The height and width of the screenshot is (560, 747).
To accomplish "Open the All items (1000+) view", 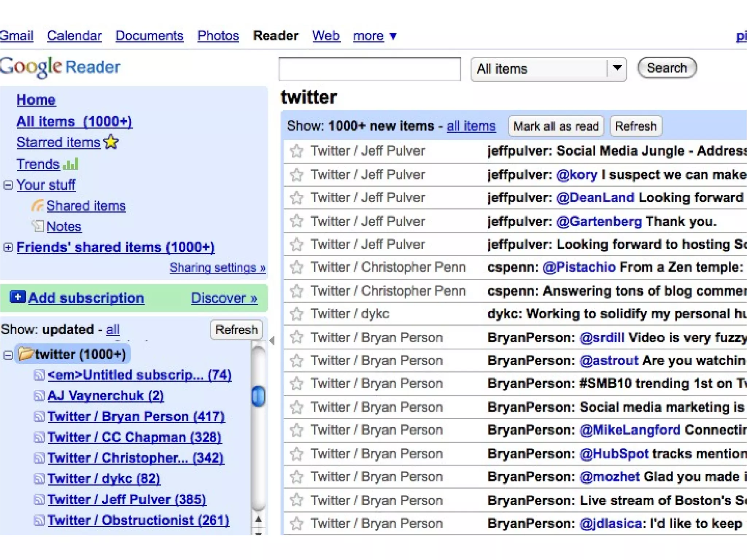I will pos(74,121).
